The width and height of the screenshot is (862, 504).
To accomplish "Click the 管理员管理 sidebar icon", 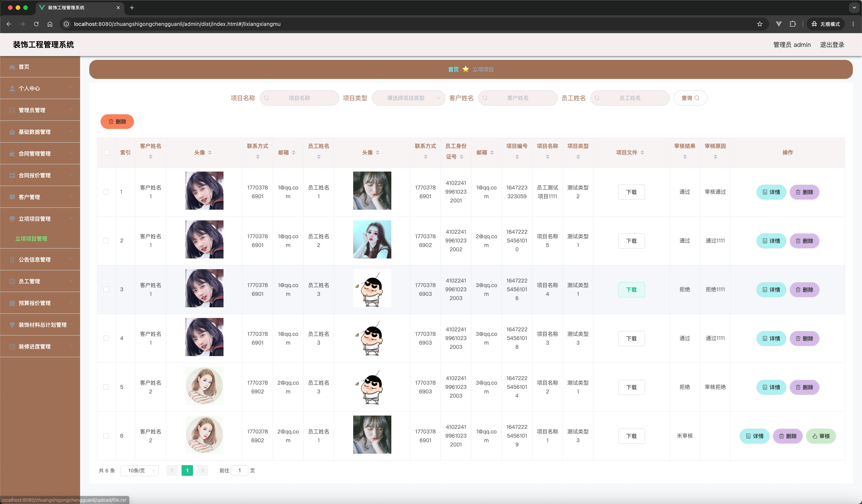I will point(12,111).
